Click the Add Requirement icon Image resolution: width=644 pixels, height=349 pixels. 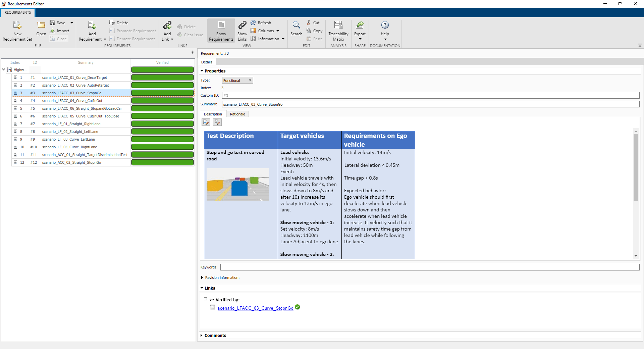tap(92, 26)
